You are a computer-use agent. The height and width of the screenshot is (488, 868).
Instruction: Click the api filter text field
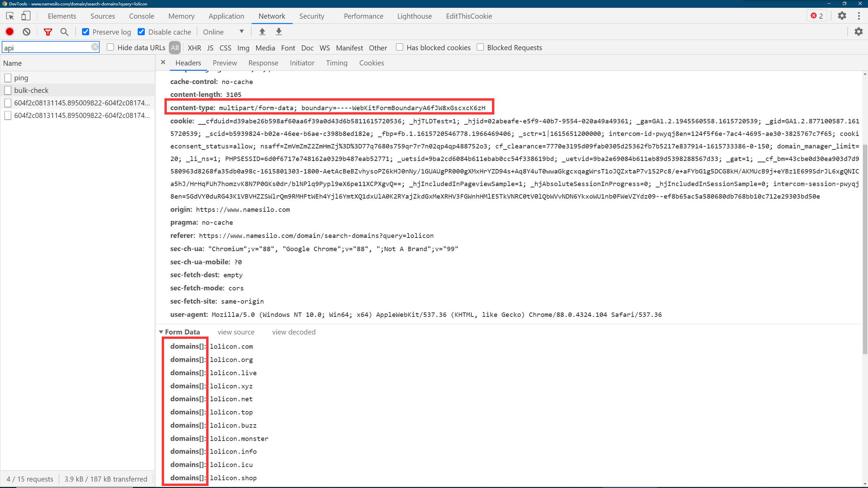(x=47, y=47)
